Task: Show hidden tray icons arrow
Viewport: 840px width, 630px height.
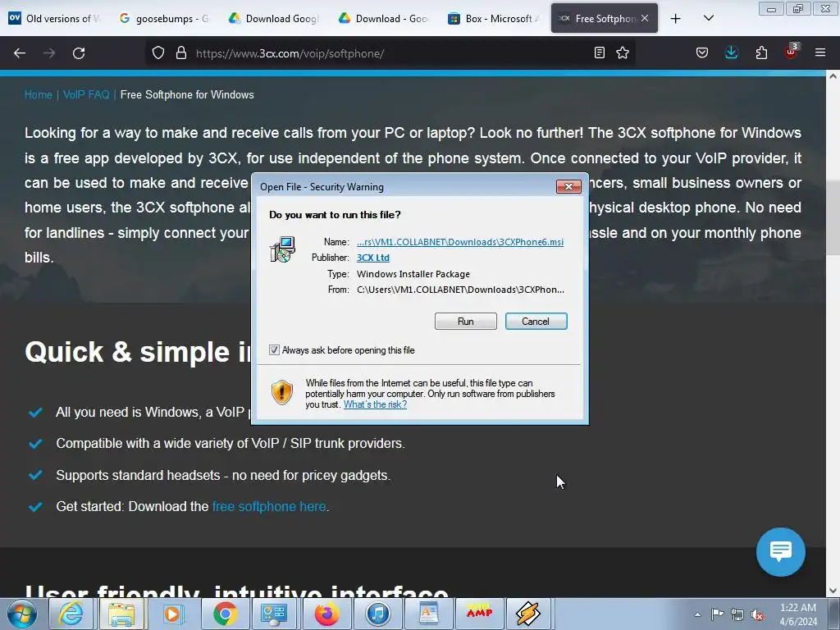Action: (697, 614)
